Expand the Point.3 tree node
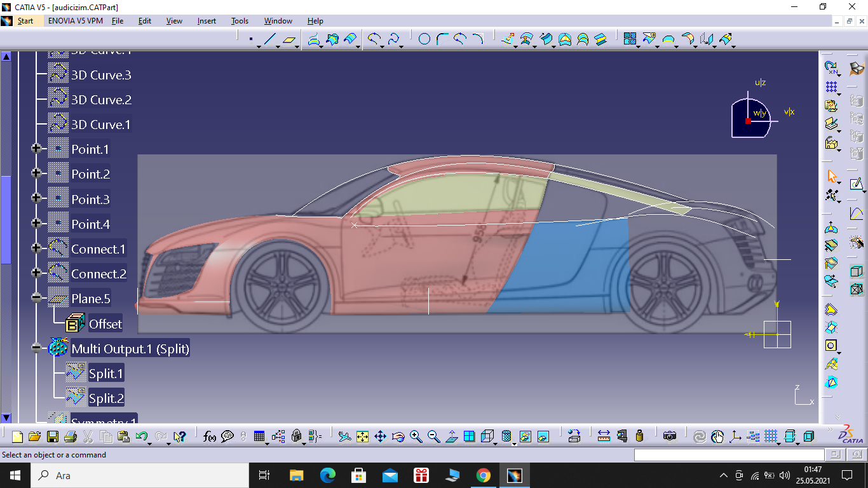The width and height of the screenshot is (868, 488). (36, 198)
